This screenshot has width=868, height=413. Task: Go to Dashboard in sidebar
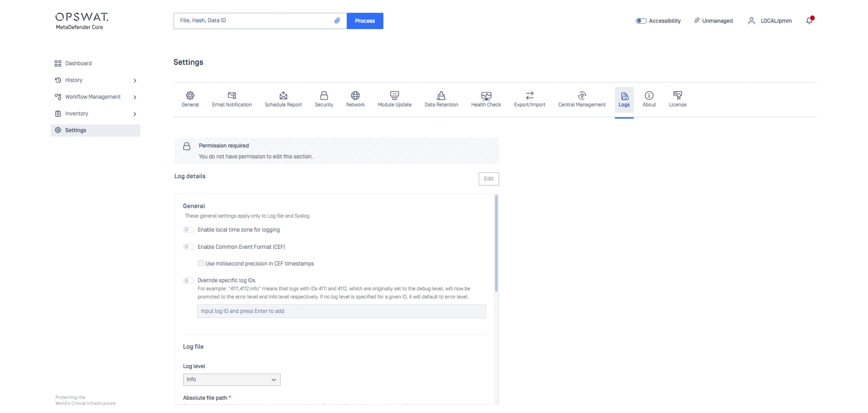[x=78, y=63]
